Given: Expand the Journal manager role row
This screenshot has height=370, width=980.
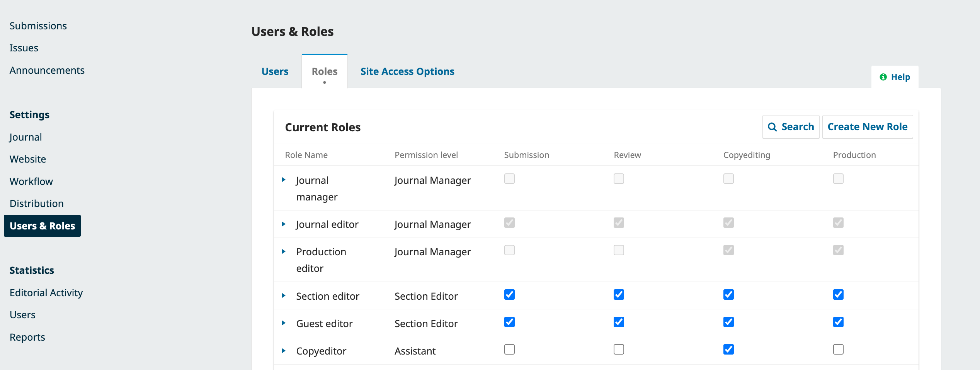Looking at the screenshot, I should tap(284, 180).
